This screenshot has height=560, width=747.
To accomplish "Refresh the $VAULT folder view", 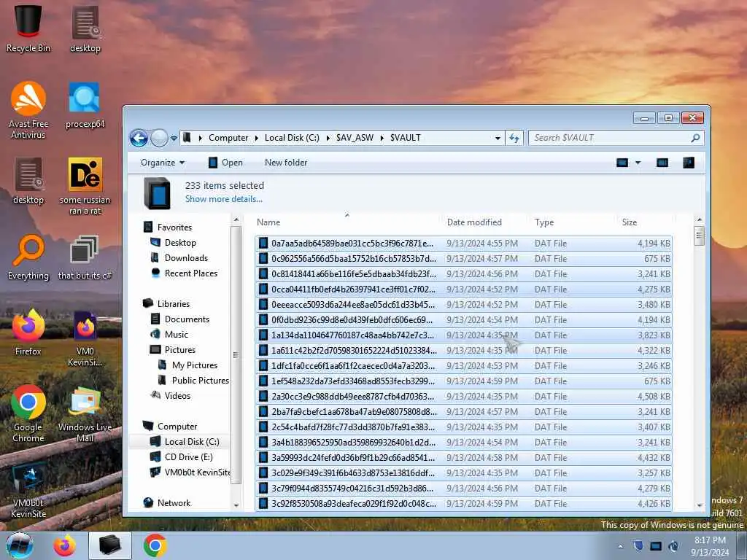I will pyautogui.click(x=514, y=138).
